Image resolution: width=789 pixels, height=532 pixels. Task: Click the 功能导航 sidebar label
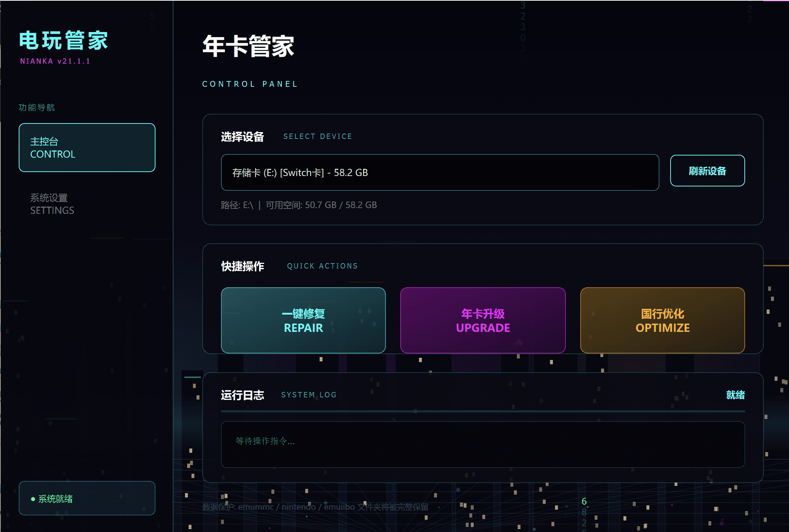(36, 108)
